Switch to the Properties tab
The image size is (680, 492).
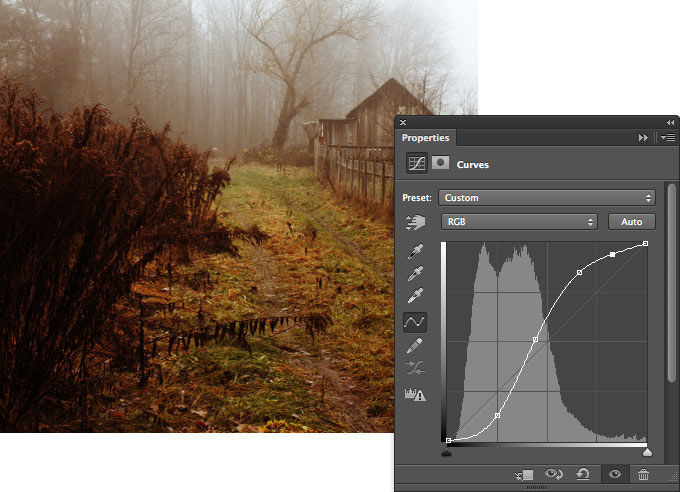tap(425, 138)
